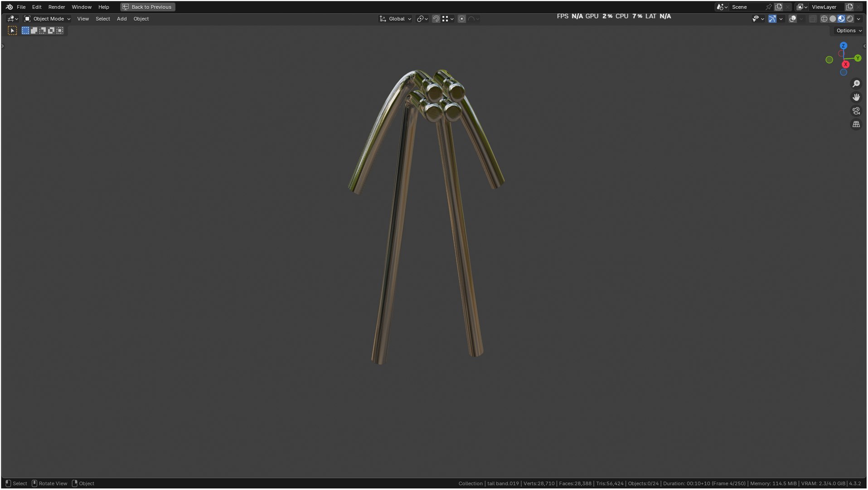Open the Blender logo menu
The image size is (868, 490).
9,7
